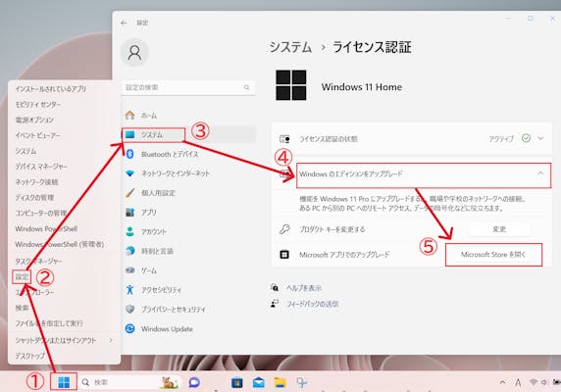The width and height of the screenshot is (561, 392).
Task: Open the フィードバックの送信 link
Action: [312, 304]
